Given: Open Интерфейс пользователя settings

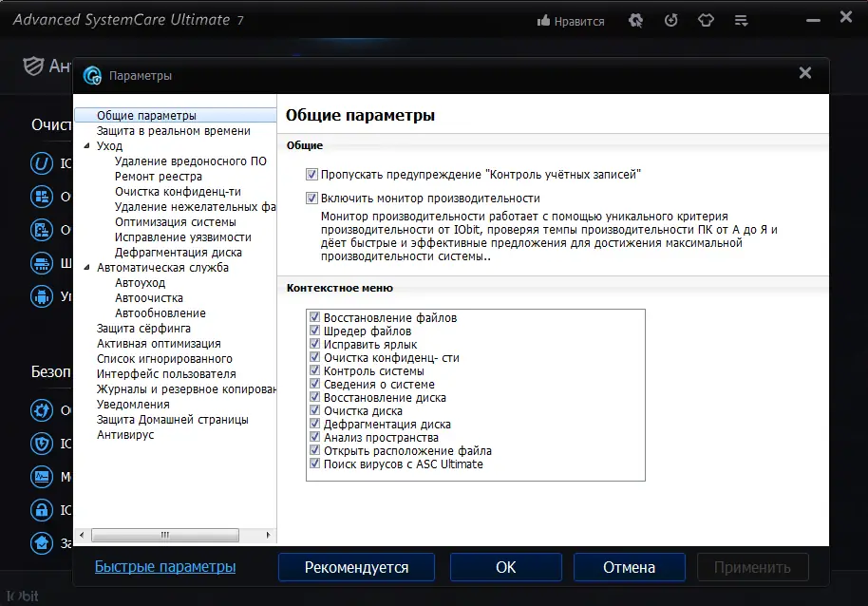Looking at the screenshot, I should click(166, 374).
